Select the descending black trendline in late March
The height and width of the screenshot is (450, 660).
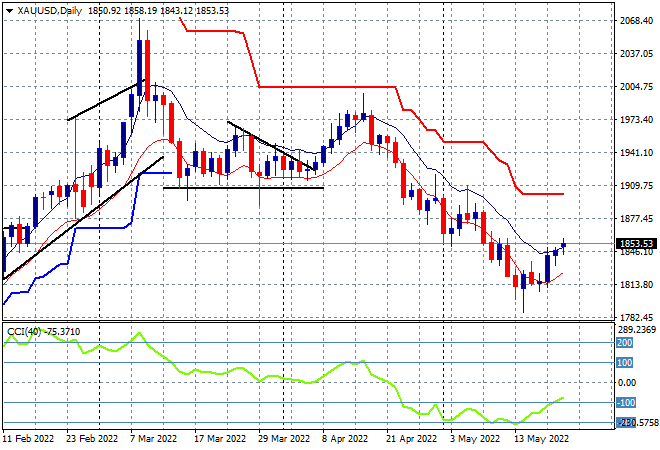[271, 145]
